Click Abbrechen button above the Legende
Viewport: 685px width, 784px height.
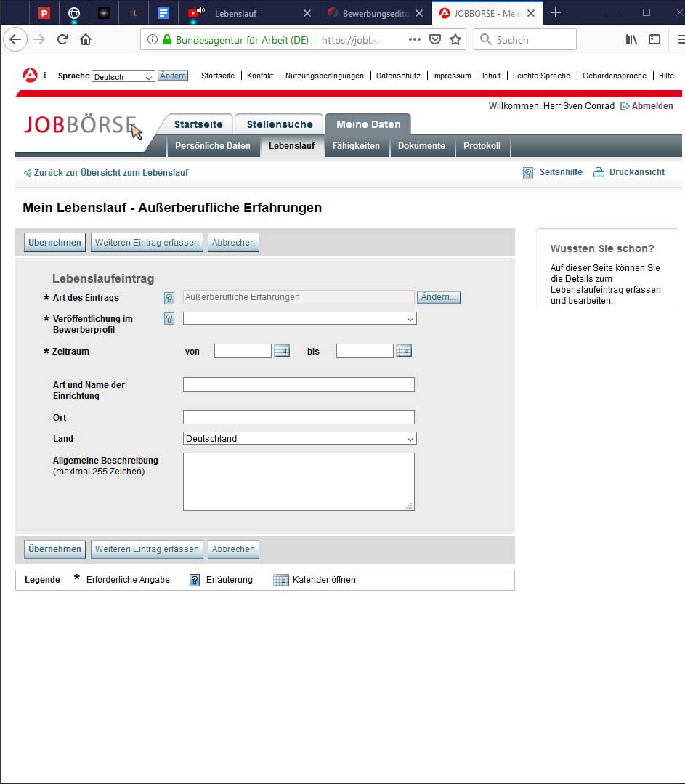pyautogui.click(x=233, y=549)
